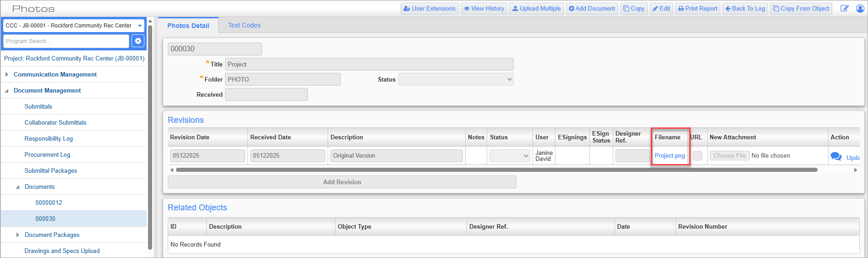Click the Object Type column header
The height and width of the screenshot is (258, 868).
click(401, 226)
